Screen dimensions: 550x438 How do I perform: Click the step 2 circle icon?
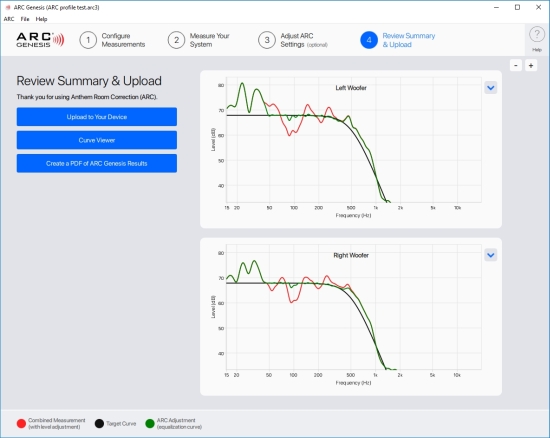[176, 40]
